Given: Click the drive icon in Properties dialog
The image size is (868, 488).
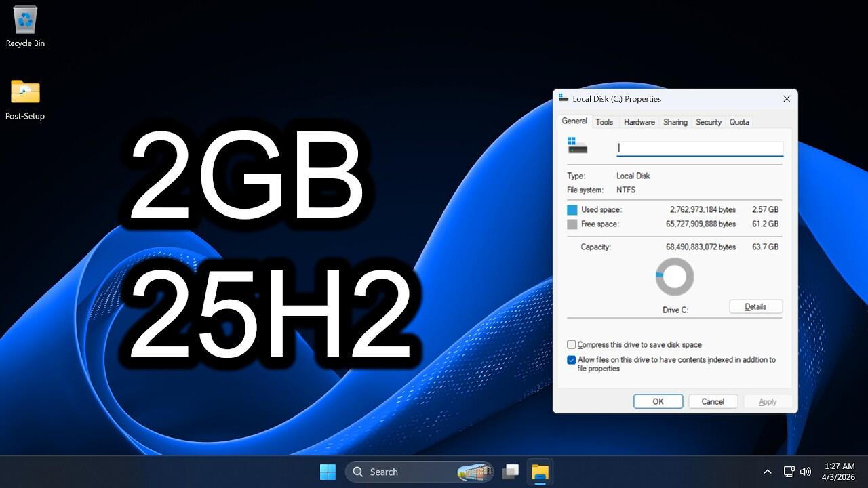Looking at the screenshot, I should coord(577,146).
